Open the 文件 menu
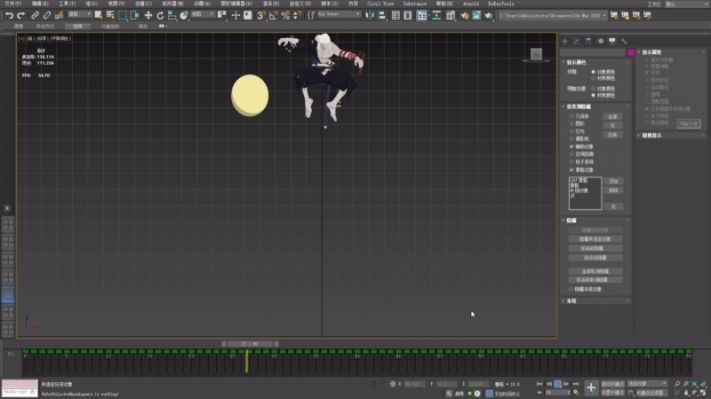711x399 pixels. point(12,4)
